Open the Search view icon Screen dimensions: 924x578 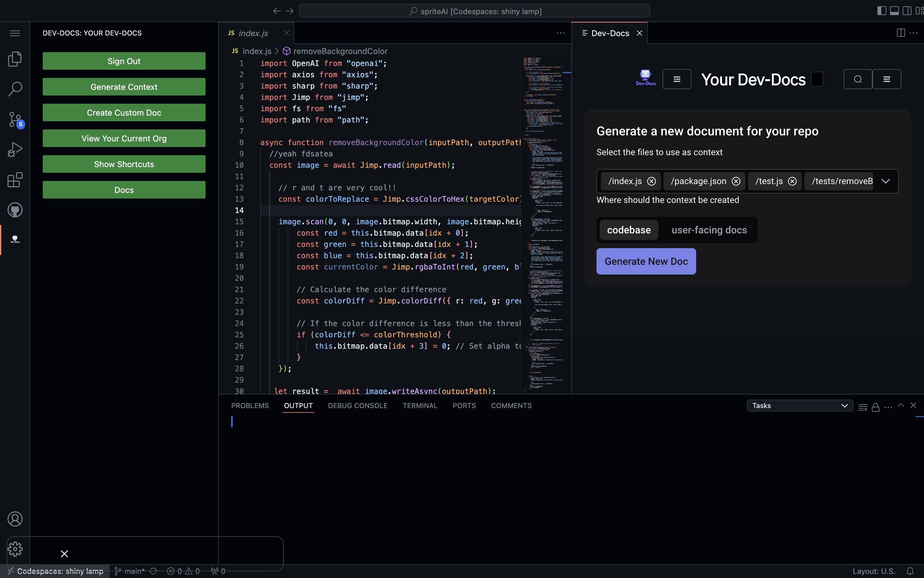coord(15,89)
